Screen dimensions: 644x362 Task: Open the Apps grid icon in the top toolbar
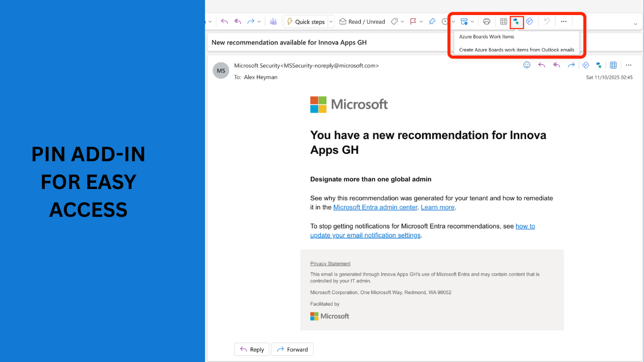(x=504, y=22)
